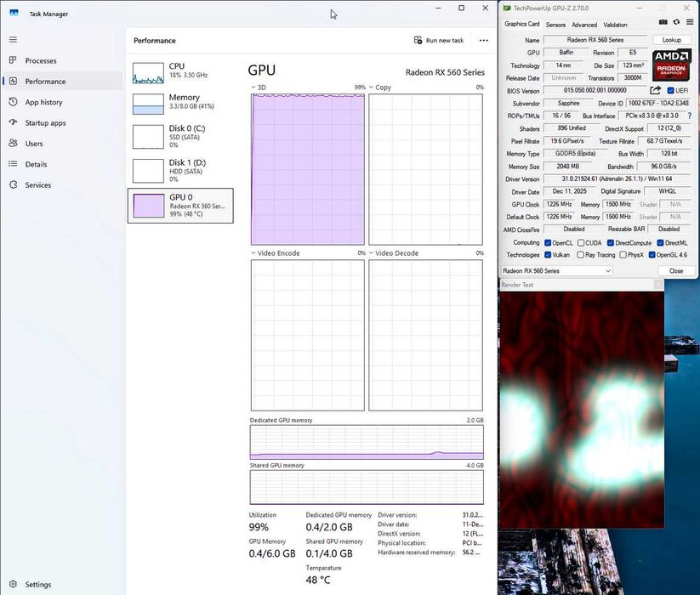Open the GPU-Z hamburger menu
The width and height of the screenshot is (700, 595).
(x=690, y=22)
